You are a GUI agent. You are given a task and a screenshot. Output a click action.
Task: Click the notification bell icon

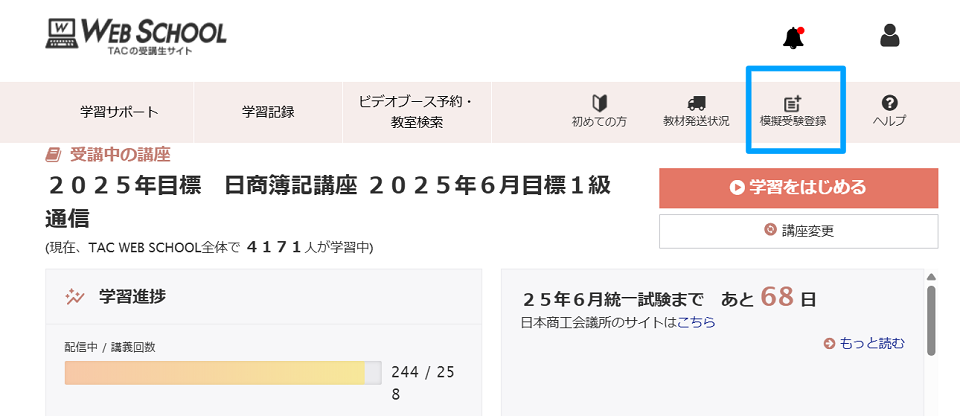793,37
